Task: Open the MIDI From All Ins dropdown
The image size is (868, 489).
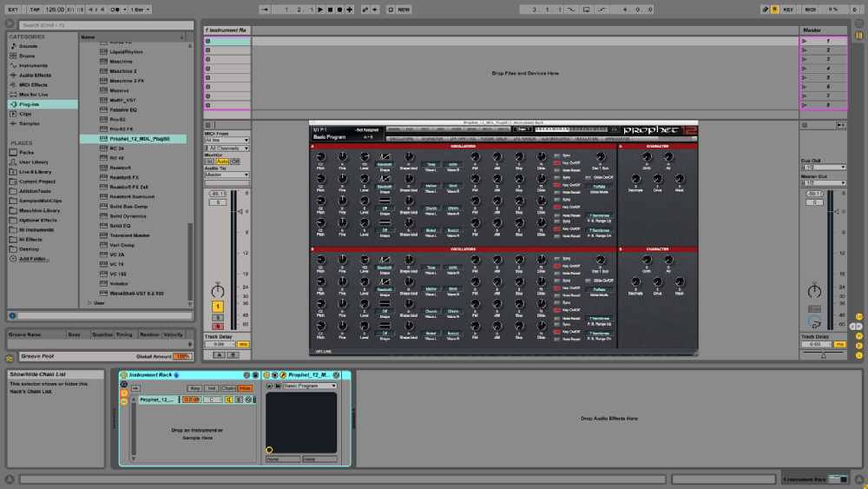Action: click(227, 140)
